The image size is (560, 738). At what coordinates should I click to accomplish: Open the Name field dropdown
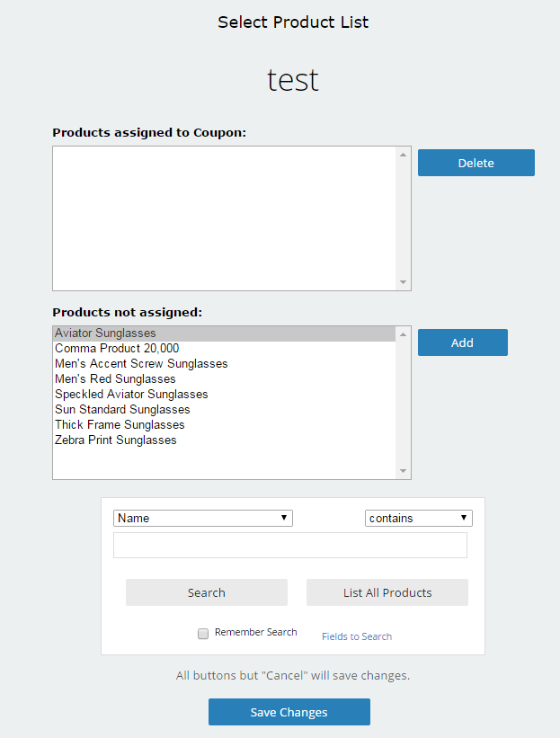tap(203, 518)
